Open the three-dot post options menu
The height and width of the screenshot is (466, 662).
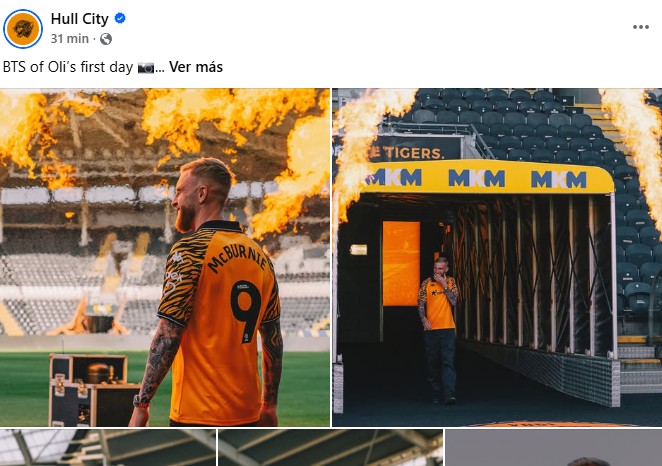coord(641,27)
